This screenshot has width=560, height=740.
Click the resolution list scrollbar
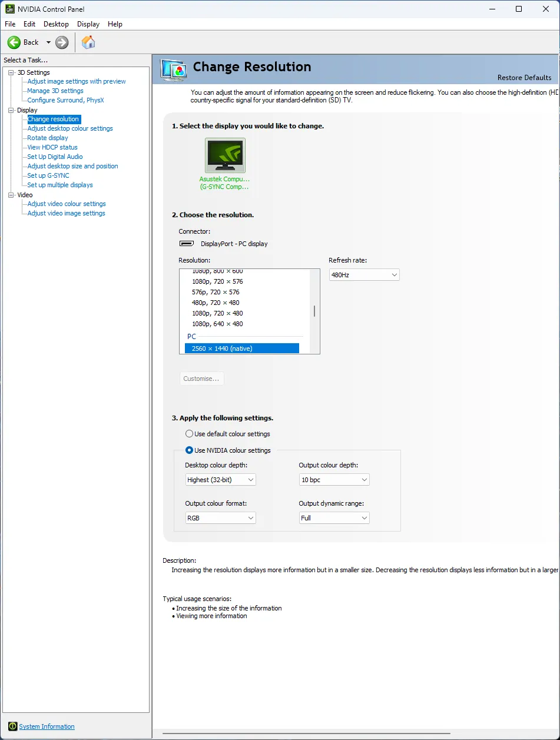coord(314,311)
